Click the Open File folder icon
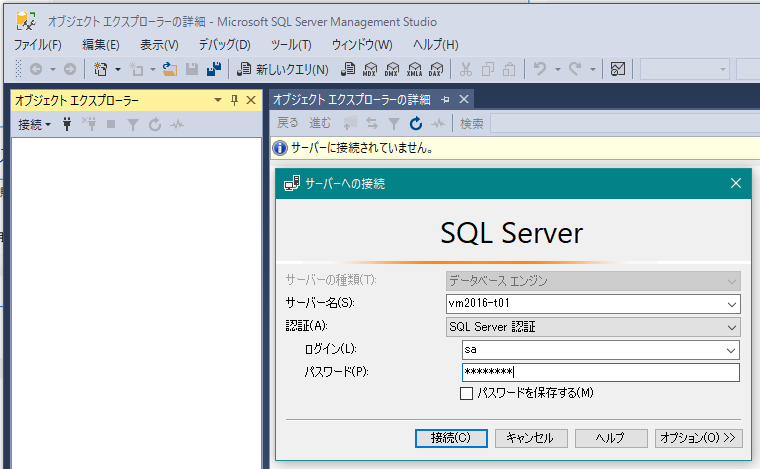Image resolution: width=760 pixels, height=469 pixels. point(170,69)
